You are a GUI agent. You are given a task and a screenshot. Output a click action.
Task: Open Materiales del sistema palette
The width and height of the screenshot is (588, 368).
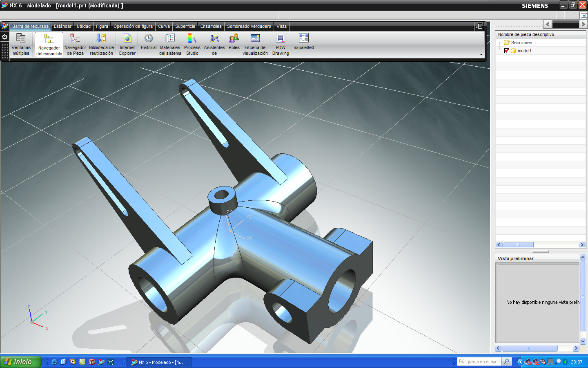tap(170, 44)
